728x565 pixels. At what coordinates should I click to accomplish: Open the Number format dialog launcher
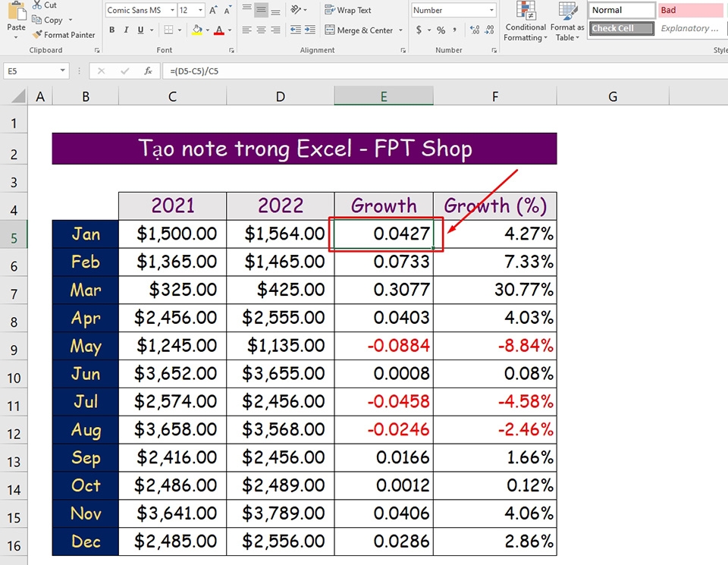click(494, 50)
